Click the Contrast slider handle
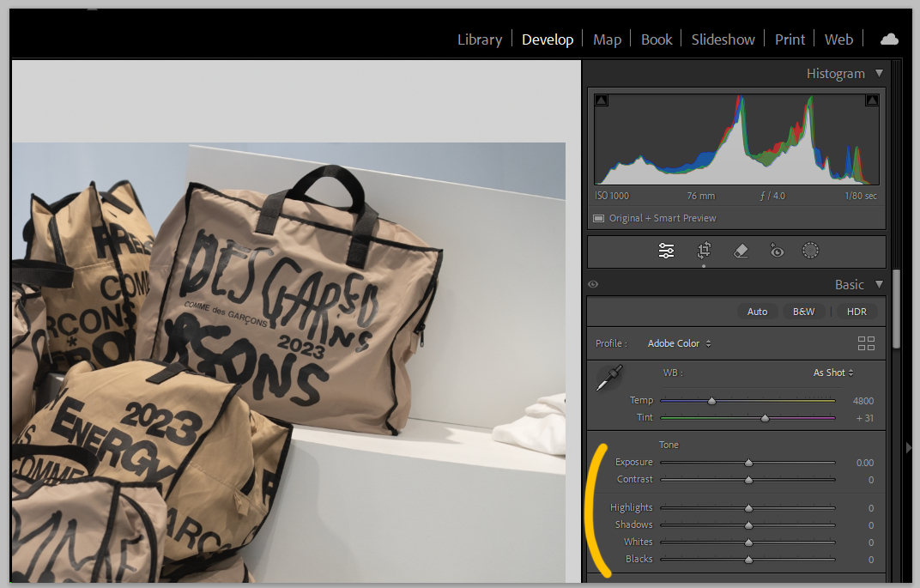The image size is (920, 588). [x=748, y=480]
